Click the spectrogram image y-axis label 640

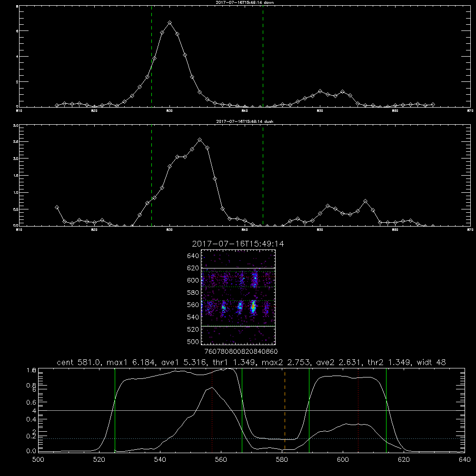193,256
